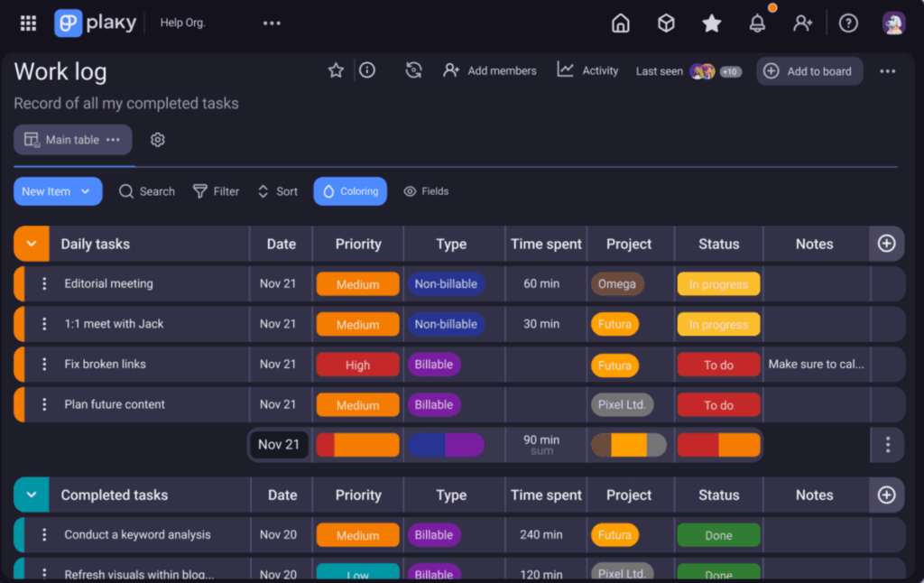Collapse the Daily tasks group
Screen dimensions: 924x583
[x=32, y=244]
